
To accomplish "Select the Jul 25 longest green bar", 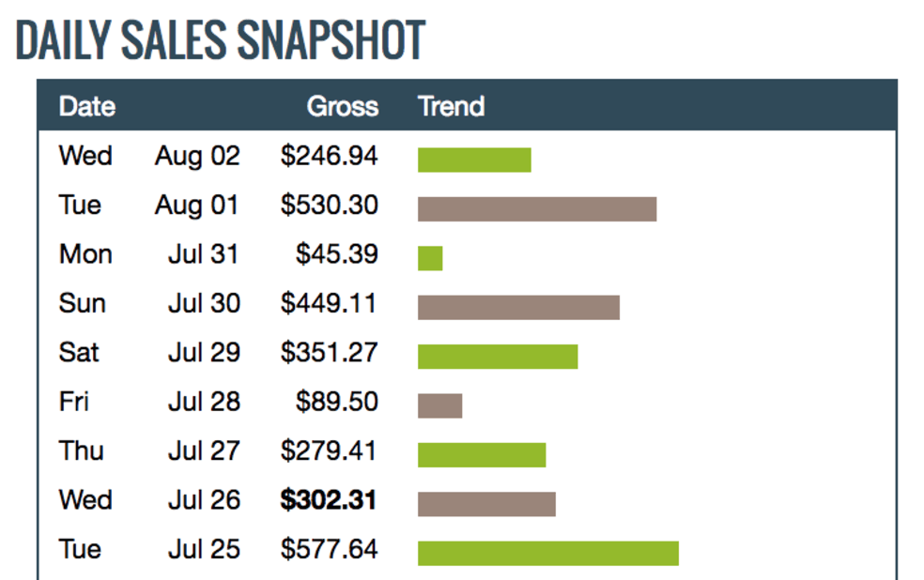I will pyautogui.click(x=548, y=553).
